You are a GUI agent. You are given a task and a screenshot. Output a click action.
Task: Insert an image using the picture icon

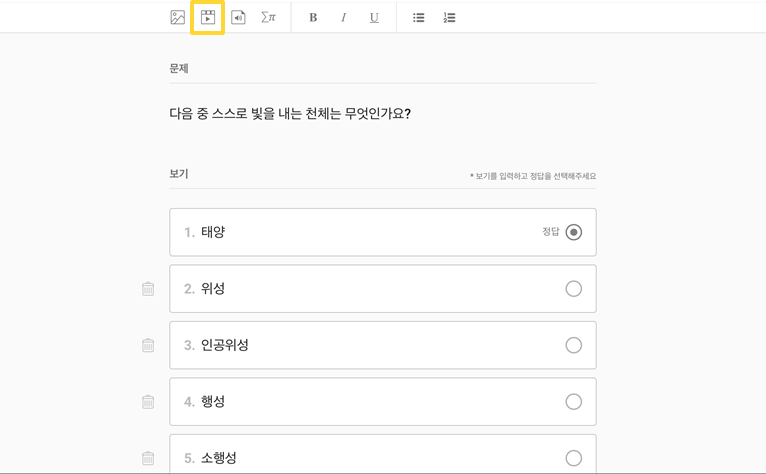coord(177,17)
